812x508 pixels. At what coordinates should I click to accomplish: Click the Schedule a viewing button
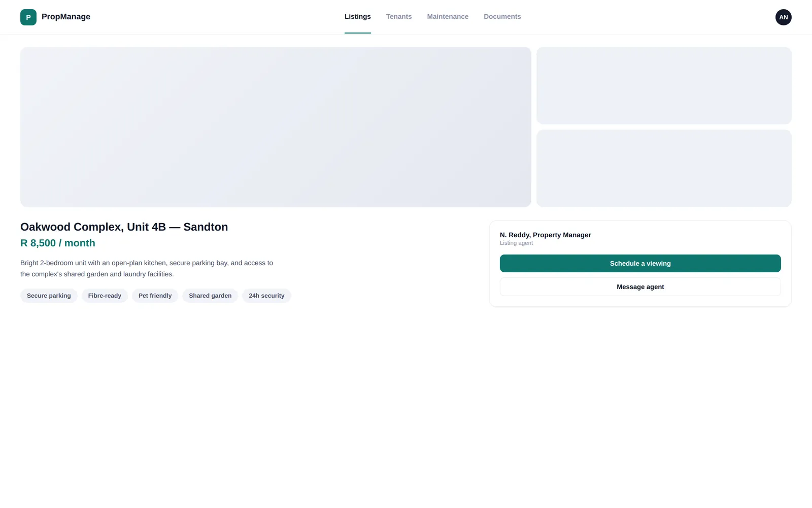pyautogui.click(x=640, y=264)
